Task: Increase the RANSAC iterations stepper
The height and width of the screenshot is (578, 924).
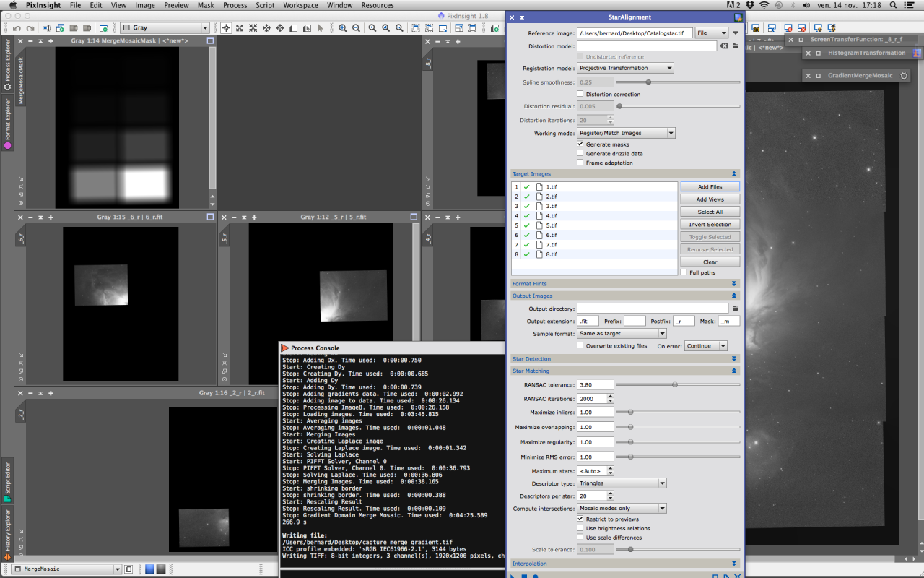Action: tap(611, 396)
